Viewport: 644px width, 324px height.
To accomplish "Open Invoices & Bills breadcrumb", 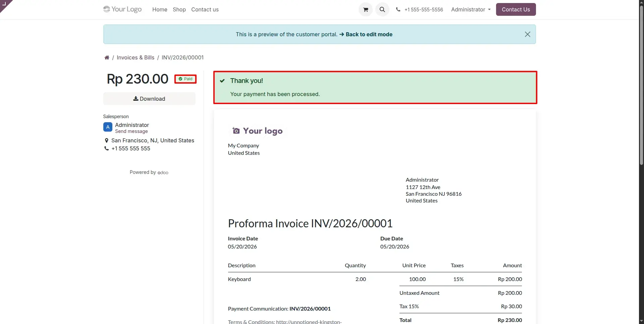I will (136, 57).
